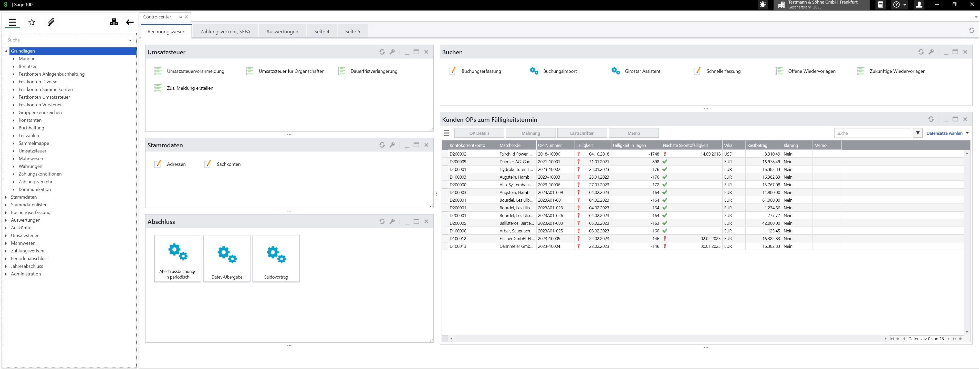Click the paperclip attachments icon
The width and height of the screenshot is (980, 369).
tap(51, 23)
